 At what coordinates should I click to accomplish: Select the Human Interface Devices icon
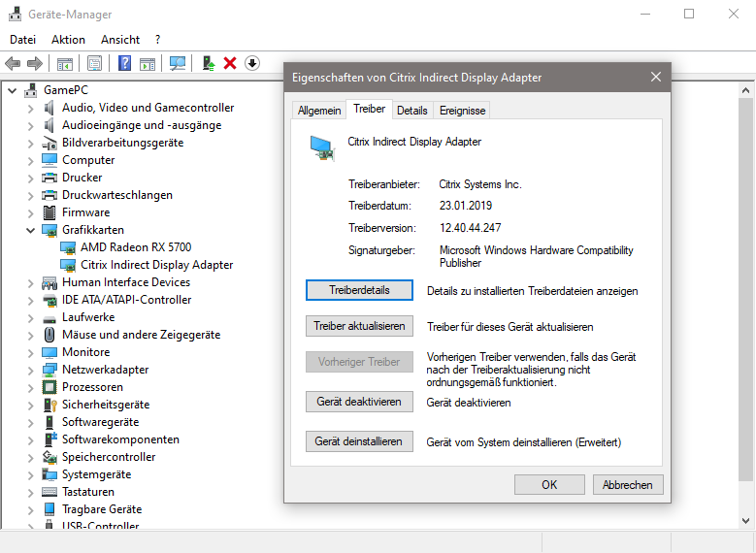point(49,282)
